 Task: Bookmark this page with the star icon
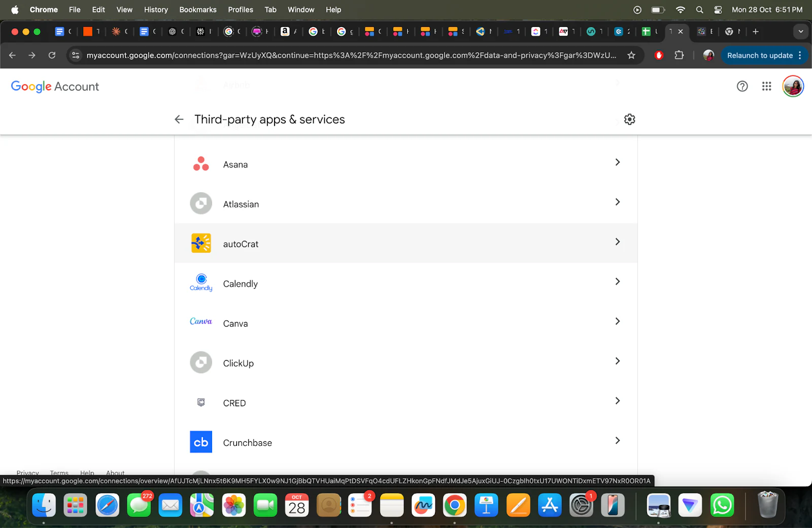(x=631, y=55)
